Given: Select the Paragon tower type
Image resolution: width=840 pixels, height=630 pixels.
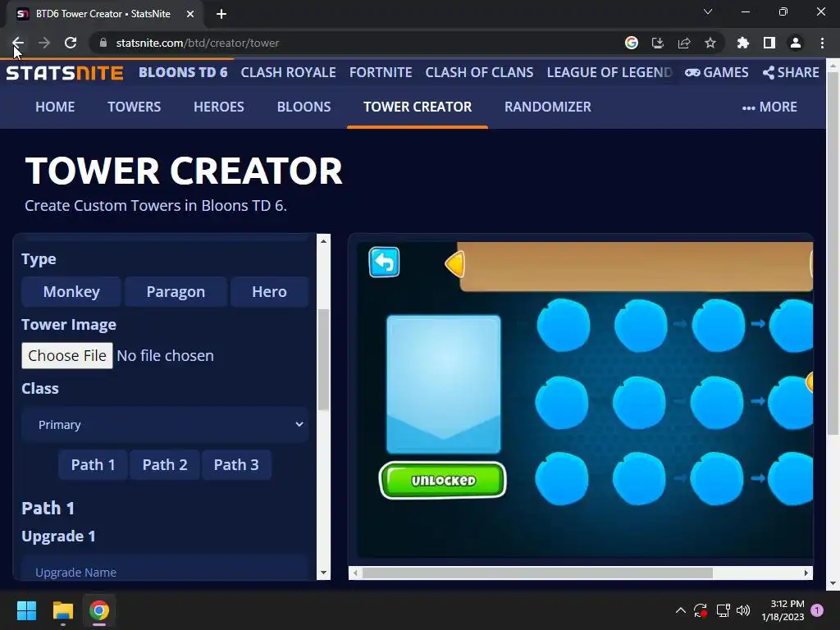Looking at the screenshot, I should 176,291.
